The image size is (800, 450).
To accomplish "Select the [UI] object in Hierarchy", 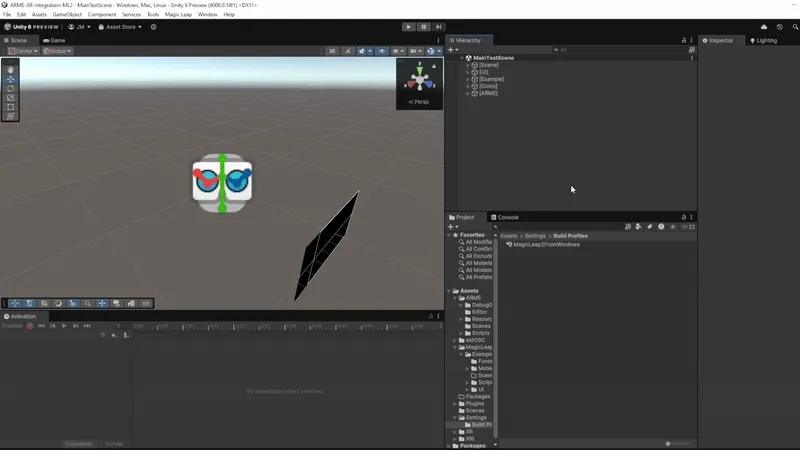I will coord(484,72).
